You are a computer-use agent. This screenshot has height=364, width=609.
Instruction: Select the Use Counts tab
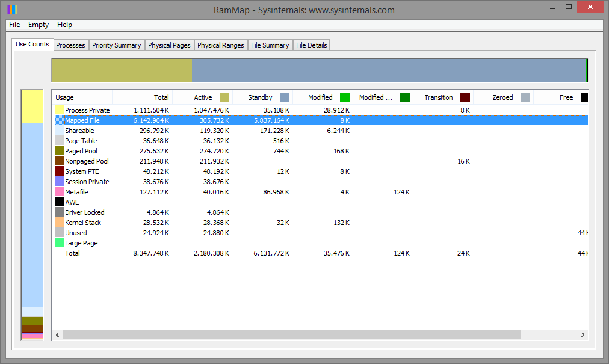click(32, 45)
